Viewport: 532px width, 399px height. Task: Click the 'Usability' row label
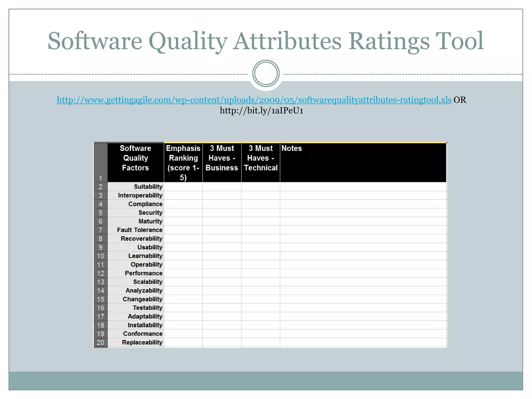click(150, 247)
